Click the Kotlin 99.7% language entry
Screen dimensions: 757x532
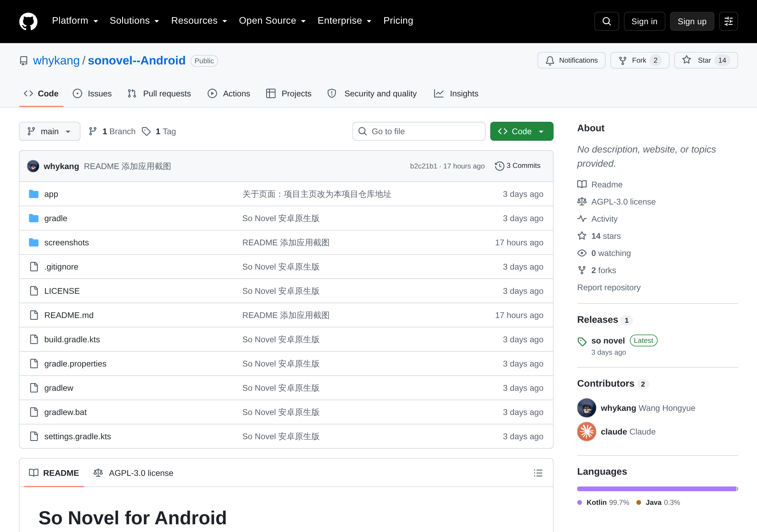coord(603,503)
